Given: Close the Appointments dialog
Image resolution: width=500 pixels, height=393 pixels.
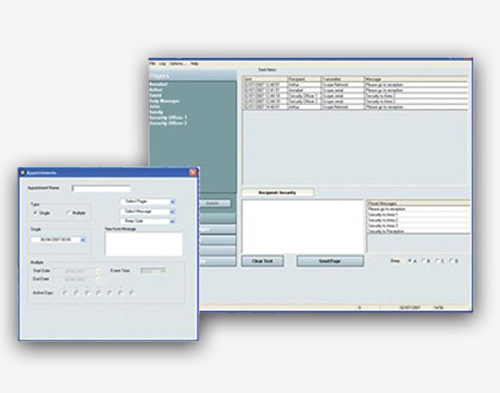Looking at the screenshot, I should (x=193, y=172).
